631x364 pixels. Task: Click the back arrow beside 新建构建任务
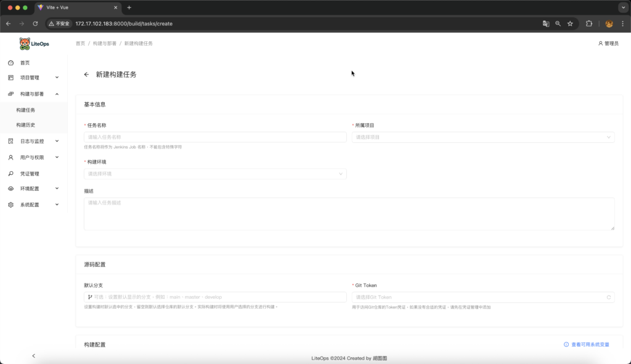(86, 75)
